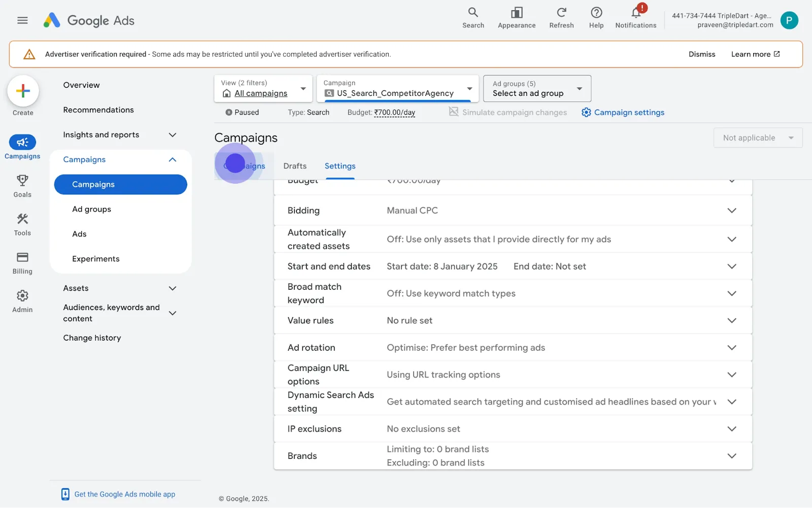
Task: Click the Campaign settings gear icon
Action: [586, 112]
